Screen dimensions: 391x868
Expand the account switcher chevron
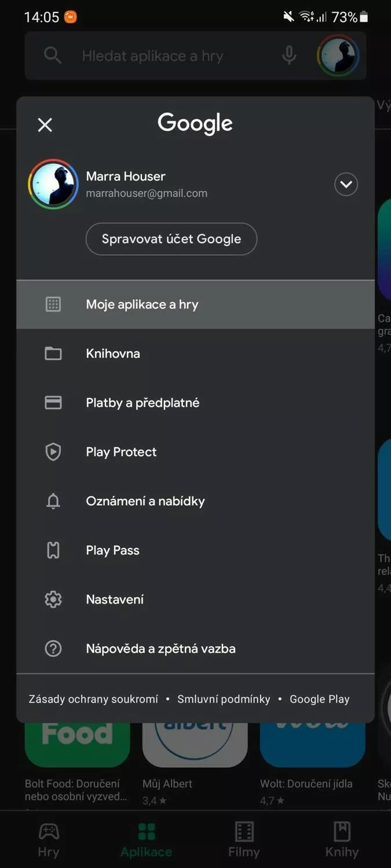(346, 185)
